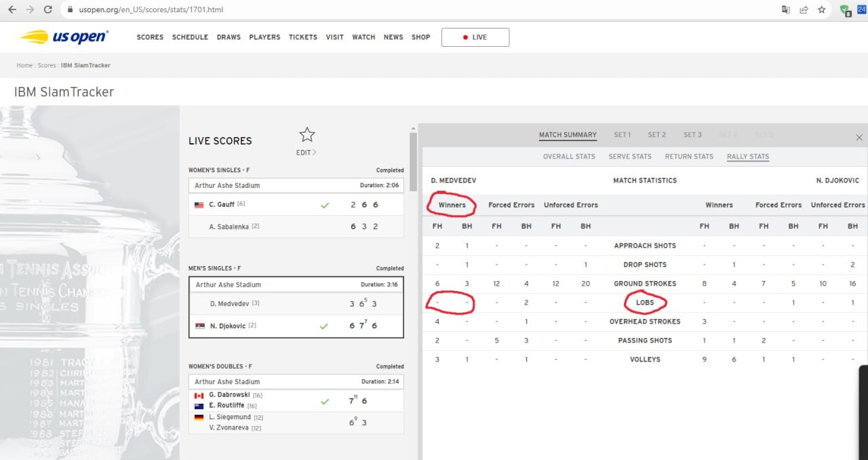The height and width of the screenshot is (460, 868).
Task: Switch to the SET 1 tab
Action: (x=623, y=135)
